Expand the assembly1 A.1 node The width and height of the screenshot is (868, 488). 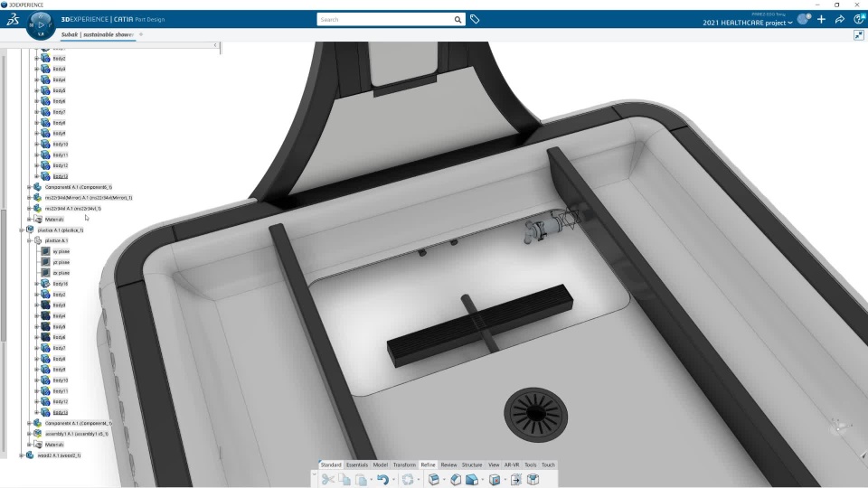coord(29,434)
